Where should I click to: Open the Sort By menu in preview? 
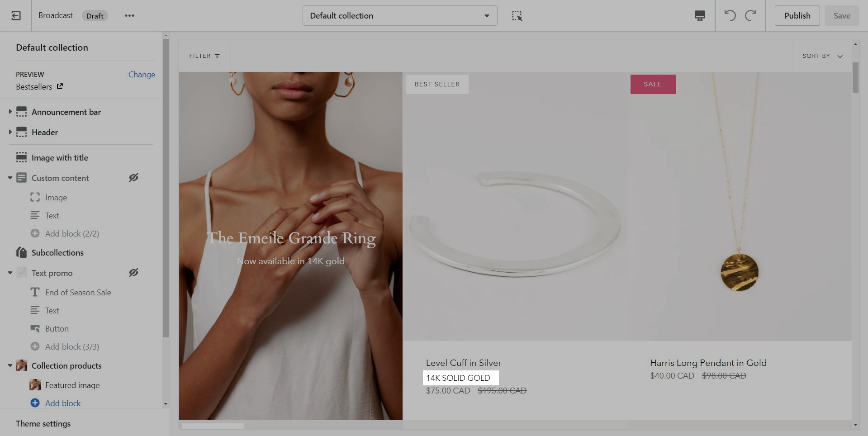click(822, 56)
